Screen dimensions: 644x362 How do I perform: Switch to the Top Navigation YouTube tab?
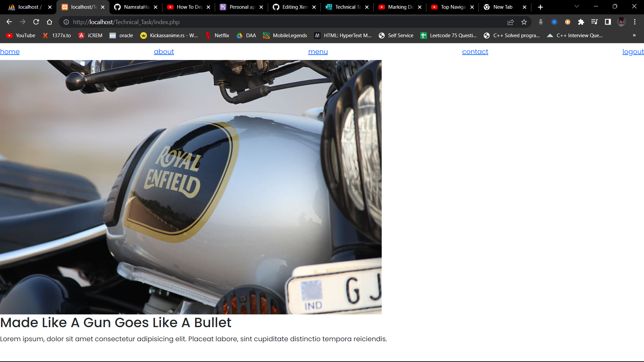[x=452, y=7]
